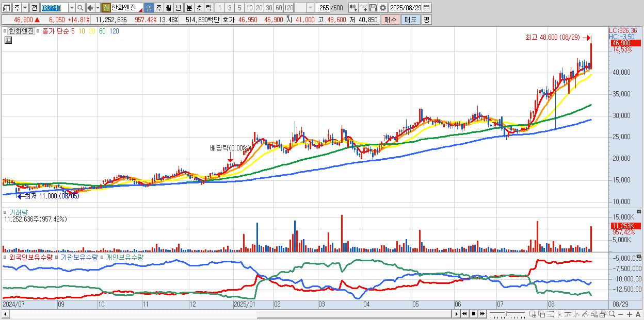Click the overlapping windows icon

pos(542,314)
